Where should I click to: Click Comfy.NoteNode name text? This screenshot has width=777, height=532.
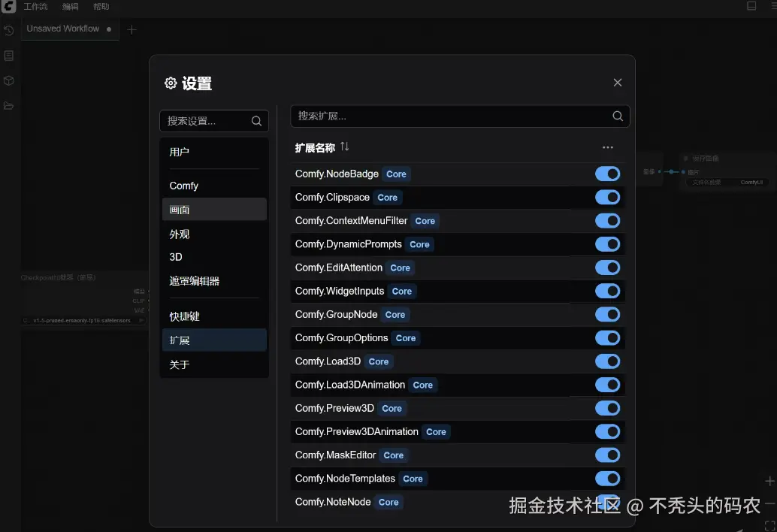click(x=332, y=502)
